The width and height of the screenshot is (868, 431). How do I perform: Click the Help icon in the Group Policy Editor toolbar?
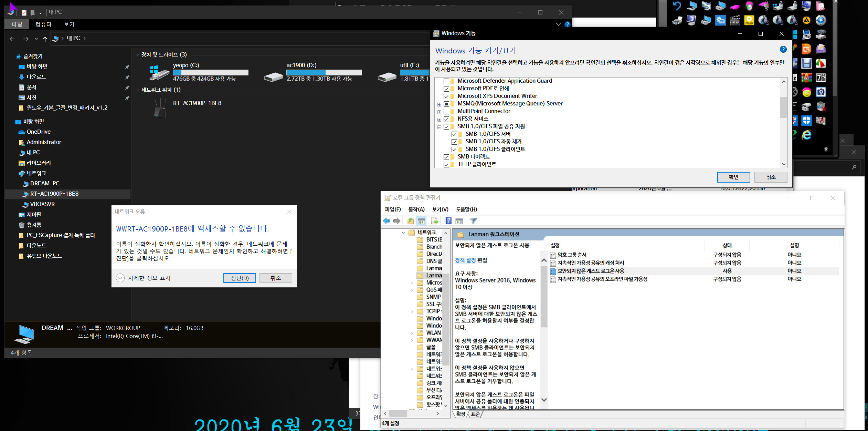click(x=448, y=221)
